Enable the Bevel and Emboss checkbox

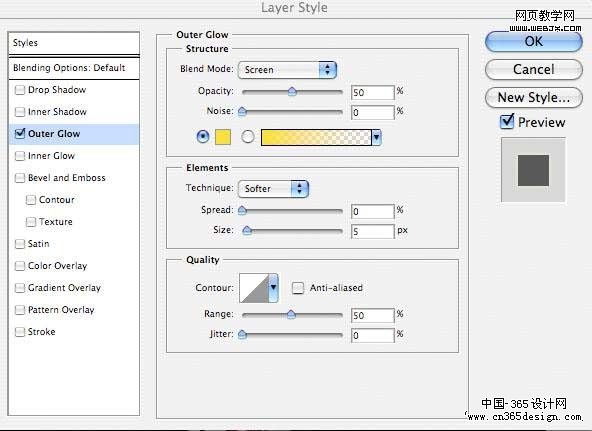pos(20,178)
